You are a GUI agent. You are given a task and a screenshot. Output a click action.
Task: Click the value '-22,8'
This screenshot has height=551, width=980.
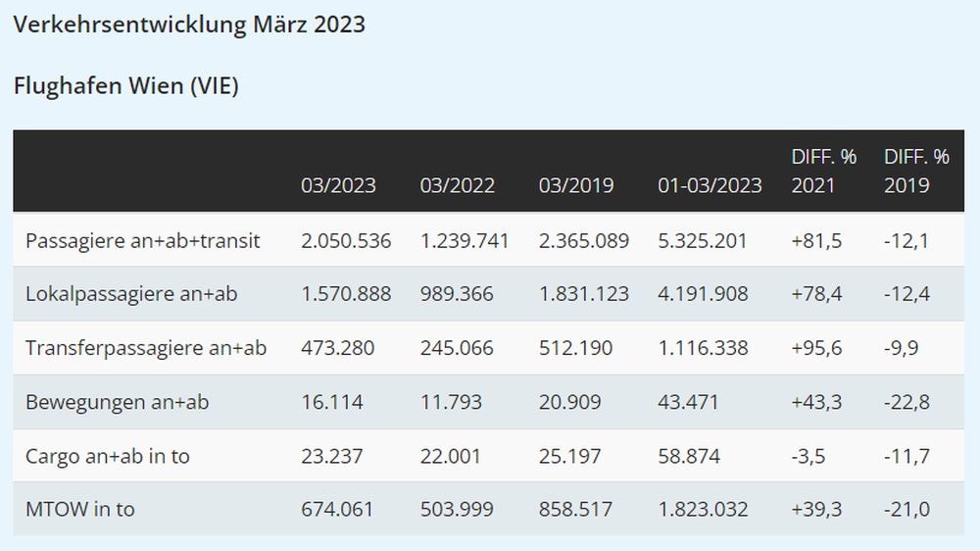[x=906, y=402]
